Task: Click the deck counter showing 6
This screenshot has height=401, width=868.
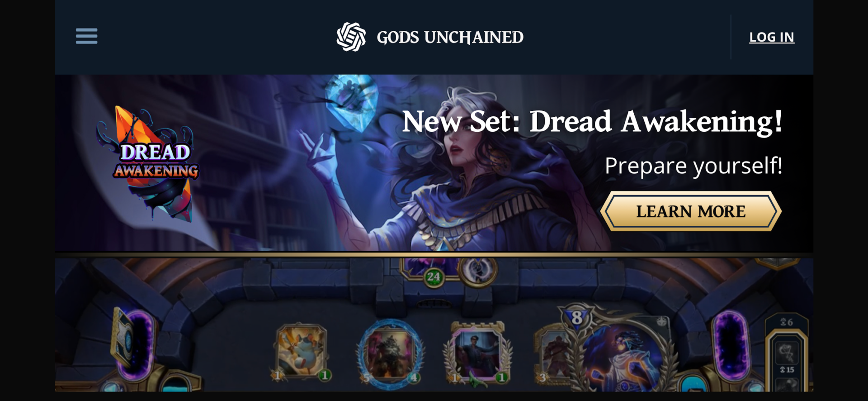Action: (787, 322)
